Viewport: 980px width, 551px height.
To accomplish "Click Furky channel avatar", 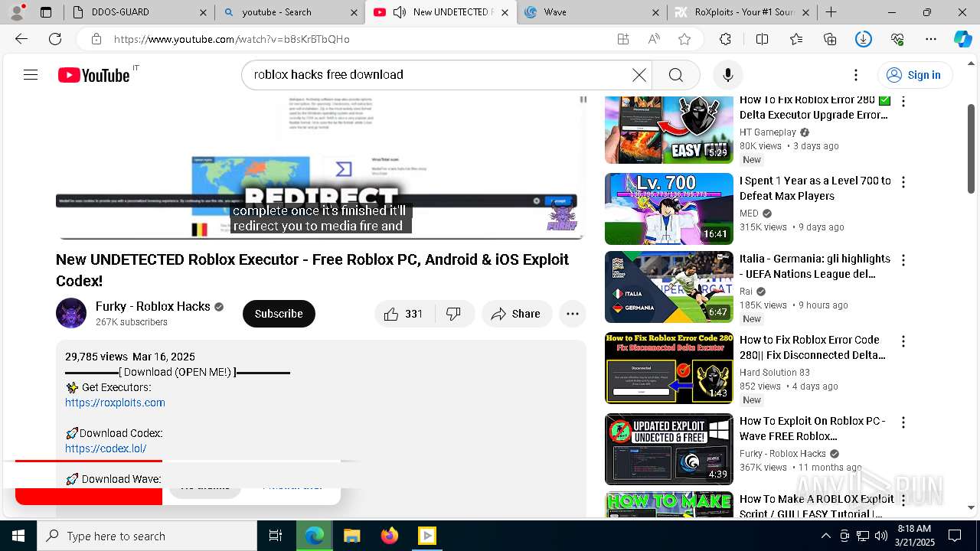I will tap(71, 313).
